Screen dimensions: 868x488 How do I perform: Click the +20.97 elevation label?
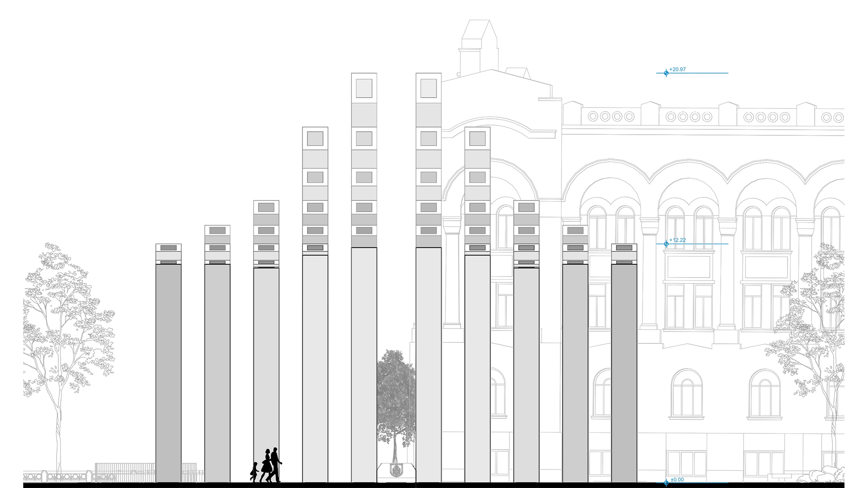pyautogui.click(x=678, y=70)
